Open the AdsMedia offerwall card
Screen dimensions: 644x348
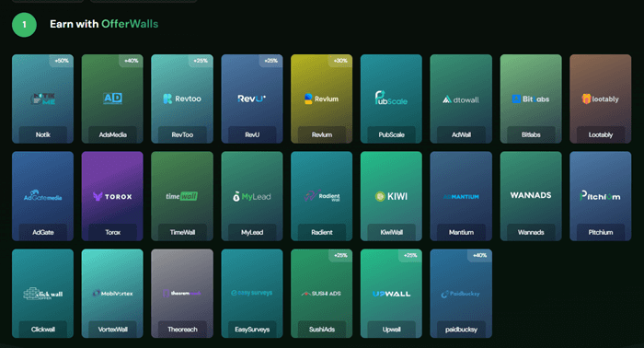pos(112,99)
